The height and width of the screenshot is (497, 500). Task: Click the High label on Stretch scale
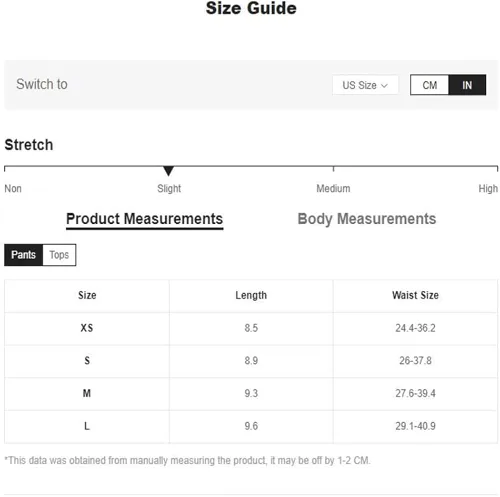click(488, 189)
